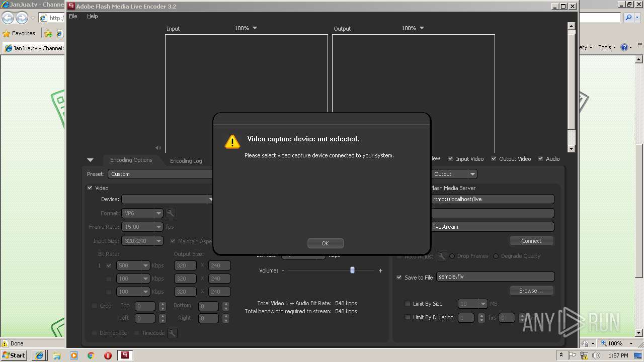Open the video Device dropdown
The image size is (644, 362).
coord(168,199)
